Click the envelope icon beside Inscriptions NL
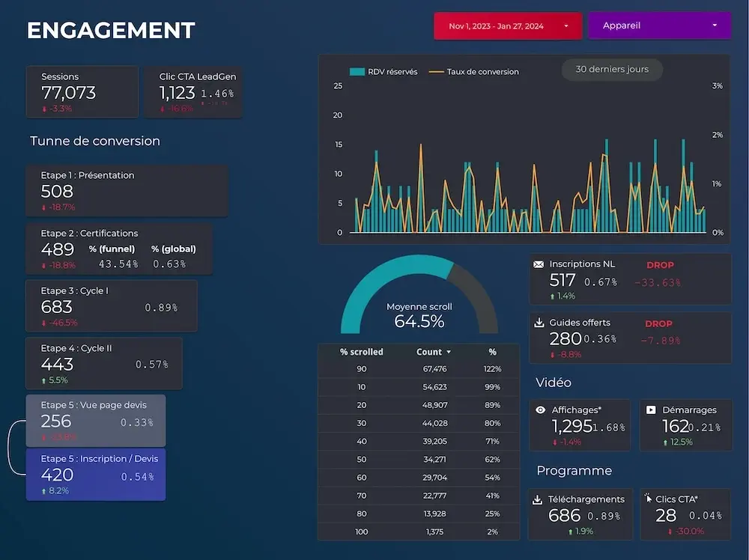 pos(539,264)
